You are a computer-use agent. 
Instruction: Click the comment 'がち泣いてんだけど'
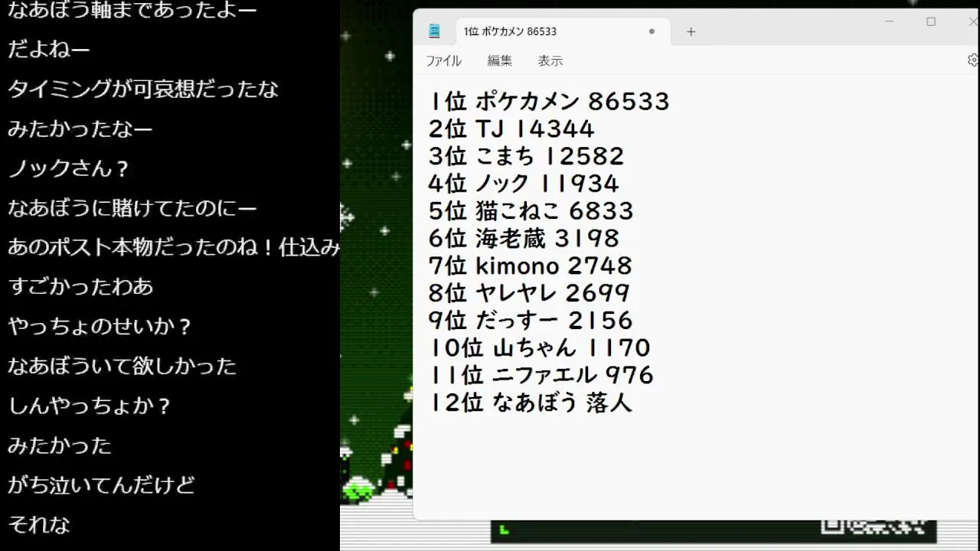tap(101, 485)
